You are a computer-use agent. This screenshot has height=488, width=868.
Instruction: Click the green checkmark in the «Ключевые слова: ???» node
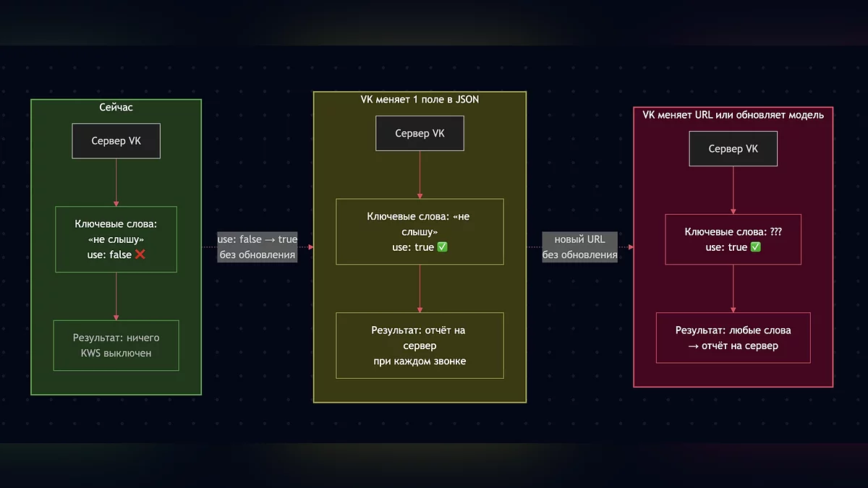[756, 247]
